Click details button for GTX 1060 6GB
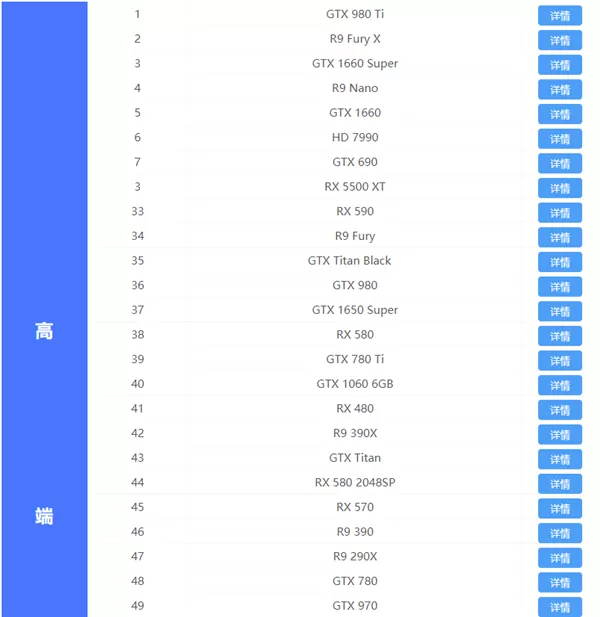Screen dimensions: 600x617 [559, 385]
